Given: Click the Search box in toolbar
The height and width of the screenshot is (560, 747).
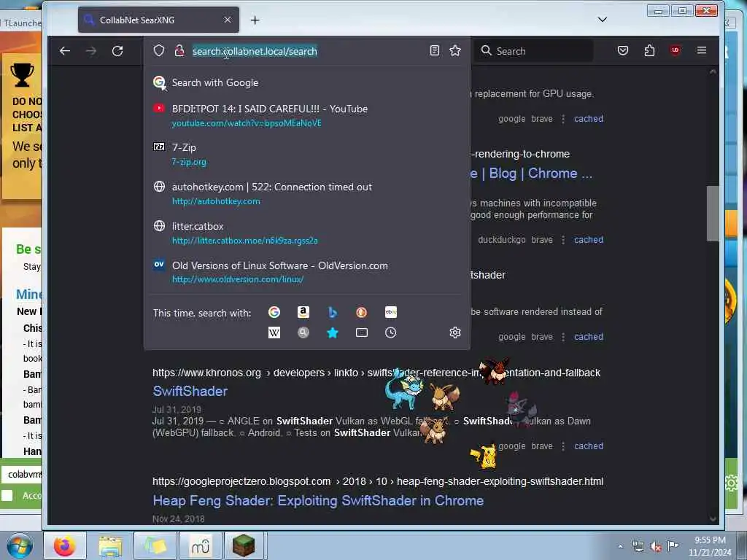Looking at the screenshot, I should point(534,51).
